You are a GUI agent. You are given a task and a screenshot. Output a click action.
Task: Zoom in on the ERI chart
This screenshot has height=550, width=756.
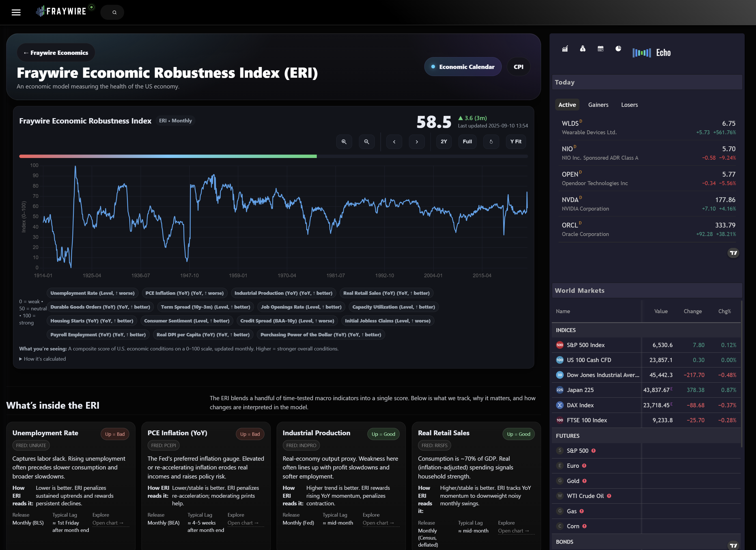344,142
